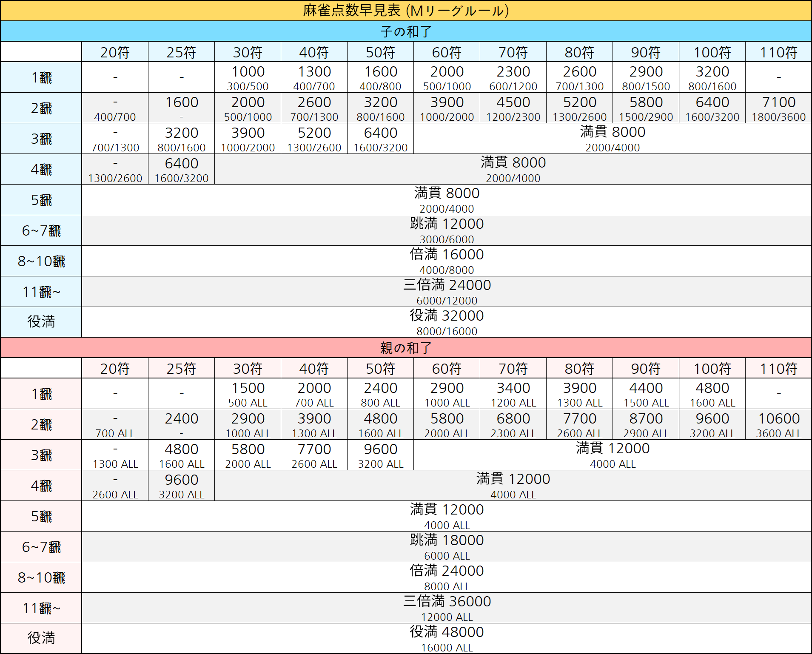812x654 pixels.
Task: Click the cell 3400 with 1200 ALL
Action: tap(513, 394)
